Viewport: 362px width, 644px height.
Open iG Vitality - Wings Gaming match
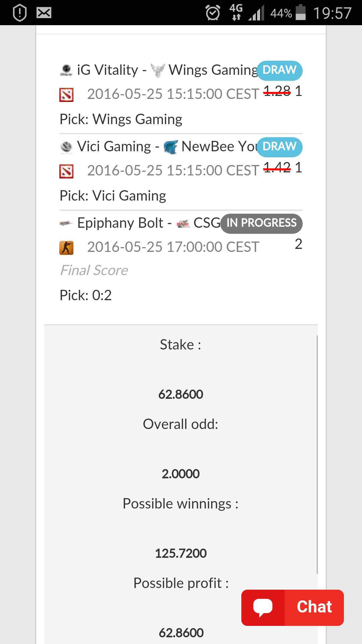click(x=158, y=70)
